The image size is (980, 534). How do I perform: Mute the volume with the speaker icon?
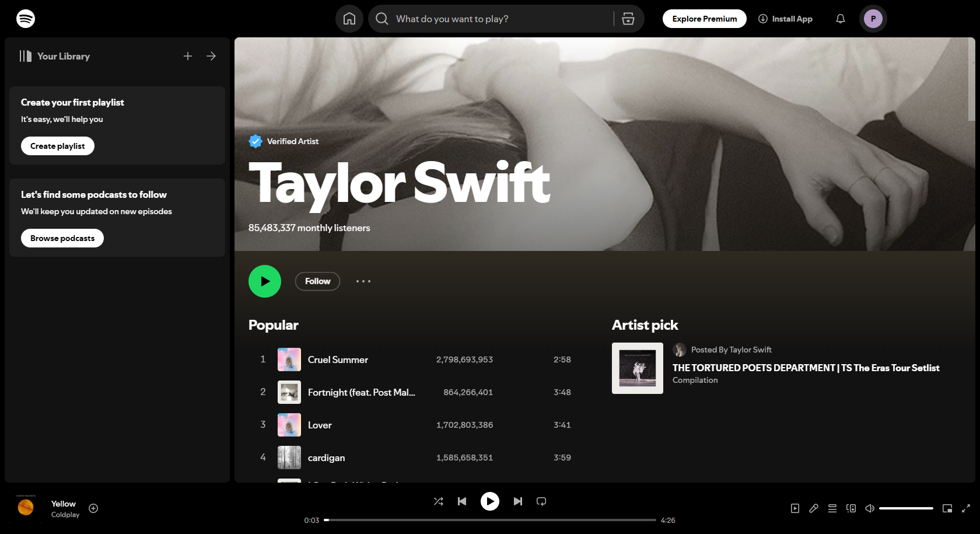tap(869, 508)
